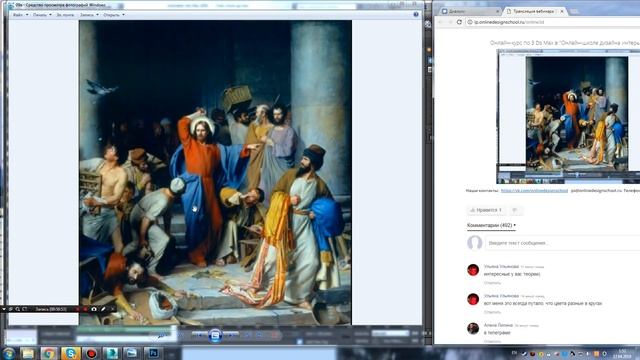
Task: Reply to the 'вот меня это всегда путало' comment
Action: (x=492, y=312)
